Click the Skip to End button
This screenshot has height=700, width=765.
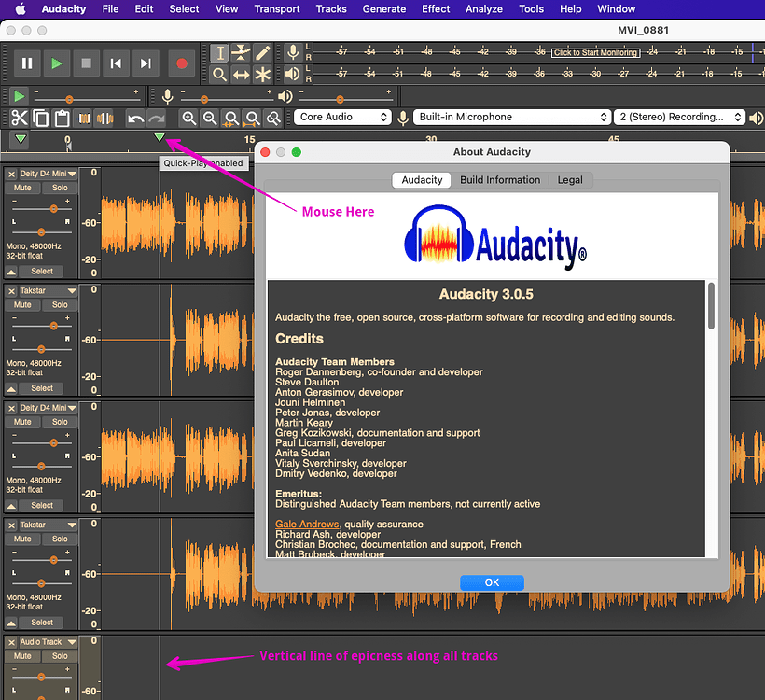pyautogui.click(x=146, y=63)
